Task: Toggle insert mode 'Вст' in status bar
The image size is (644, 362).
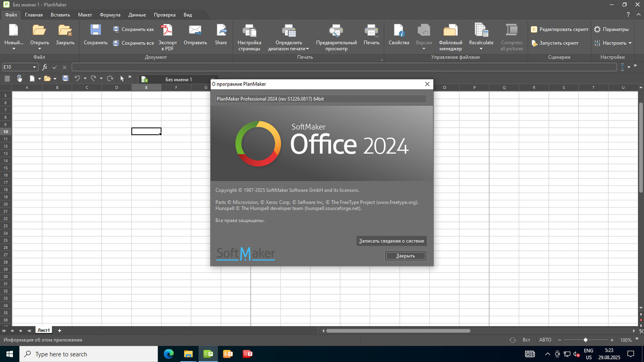Action: 526,340
